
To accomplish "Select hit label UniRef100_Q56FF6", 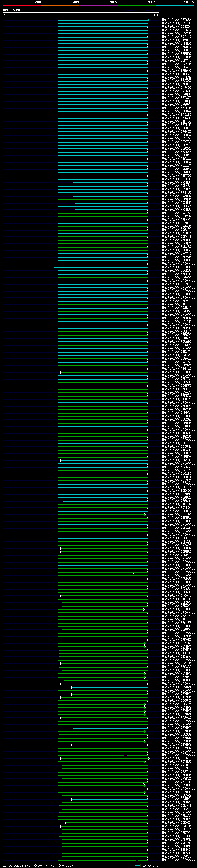I will (x=177, y=389).
